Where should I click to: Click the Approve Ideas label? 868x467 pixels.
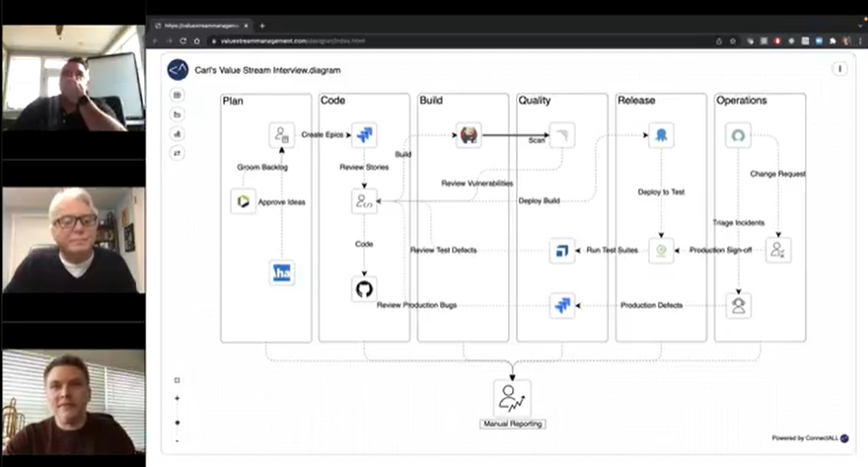pyautogui.click(x=281, y=201)
